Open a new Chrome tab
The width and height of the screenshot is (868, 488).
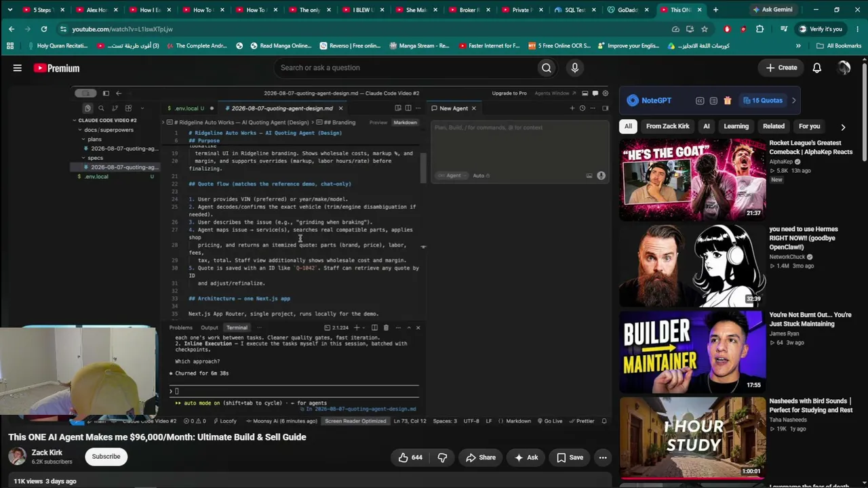(x=715, y=10)
